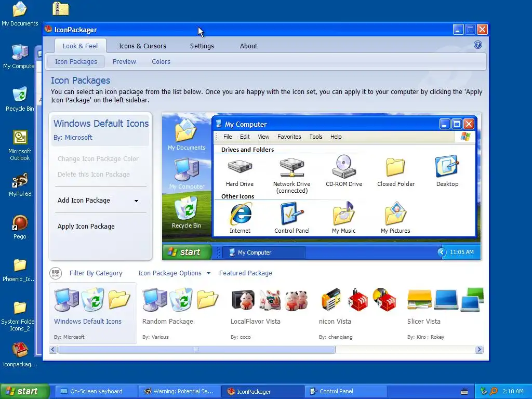Open the Icon Package Options dropdown
The image size is (532, 399).
[x=174, y=273]
